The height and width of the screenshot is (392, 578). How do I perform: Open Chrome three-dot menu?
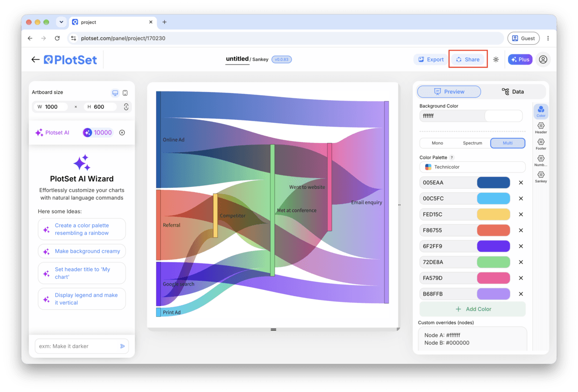click(548, 38)
